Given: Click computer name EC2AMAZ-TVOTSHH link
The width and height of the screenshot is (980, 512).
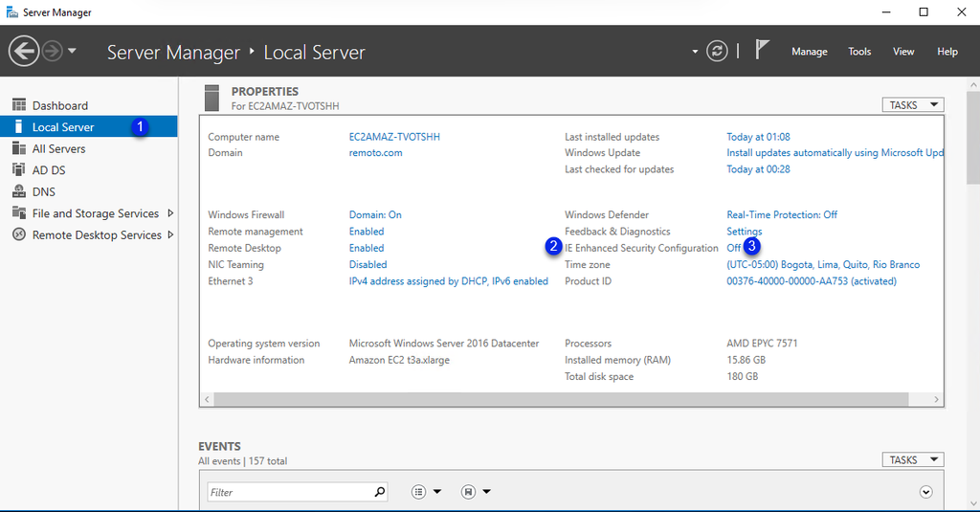Looking at the screenshot, I should click(394, 136).
